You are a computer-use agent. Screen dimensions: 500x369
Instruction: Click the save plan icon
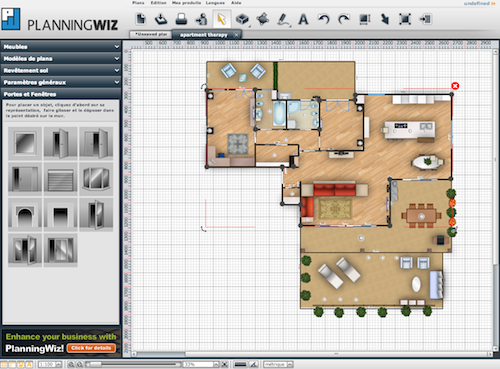(x=161, y=19)
